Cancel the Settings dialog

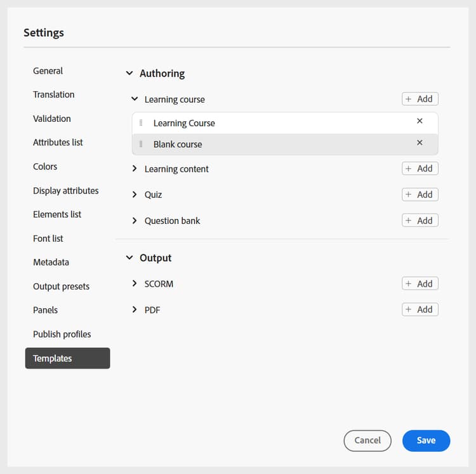click(367, 440)
